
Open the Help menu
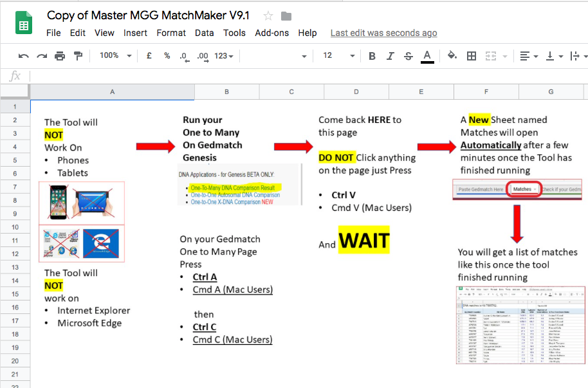[308, 33]
